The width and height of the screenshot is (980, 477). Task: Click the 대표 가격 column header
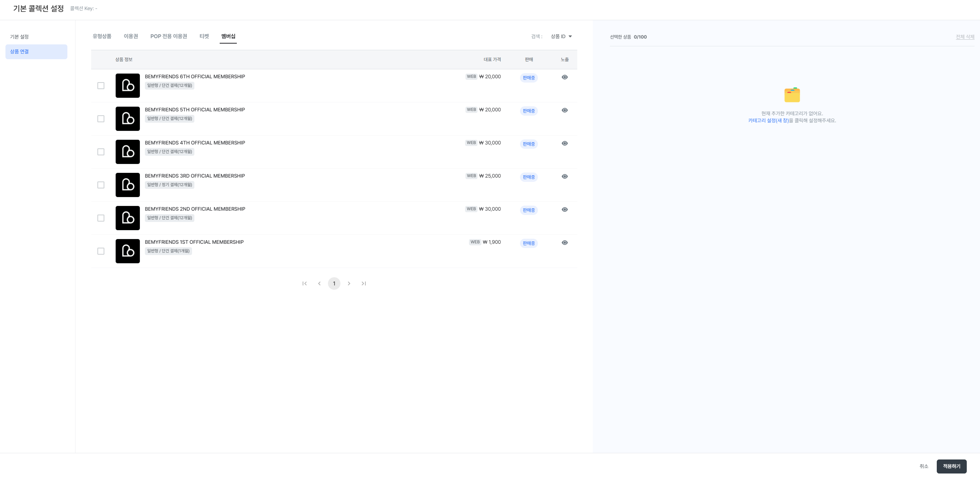tap(492, 60)
